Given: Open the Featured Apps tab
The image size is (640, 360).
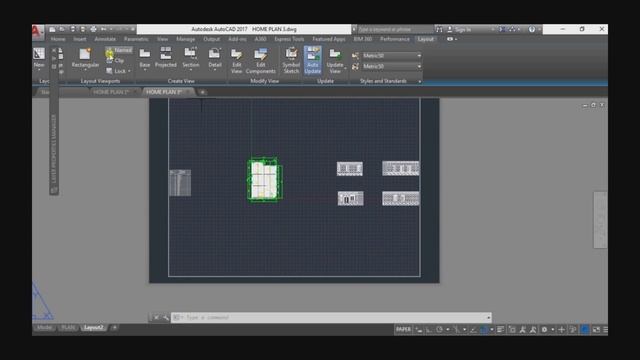Looking at the screenshot, I should click(329, 39).
